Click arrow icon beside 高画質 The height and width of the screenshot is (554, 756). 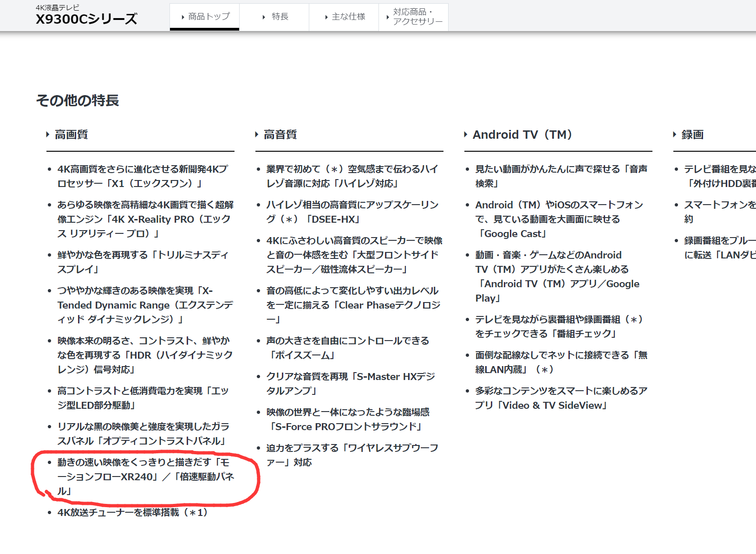click(x=47, y=135)
